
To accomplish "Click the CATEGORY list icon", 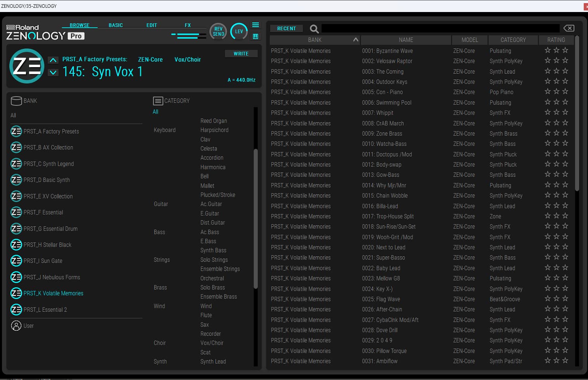I will [158, 101].
